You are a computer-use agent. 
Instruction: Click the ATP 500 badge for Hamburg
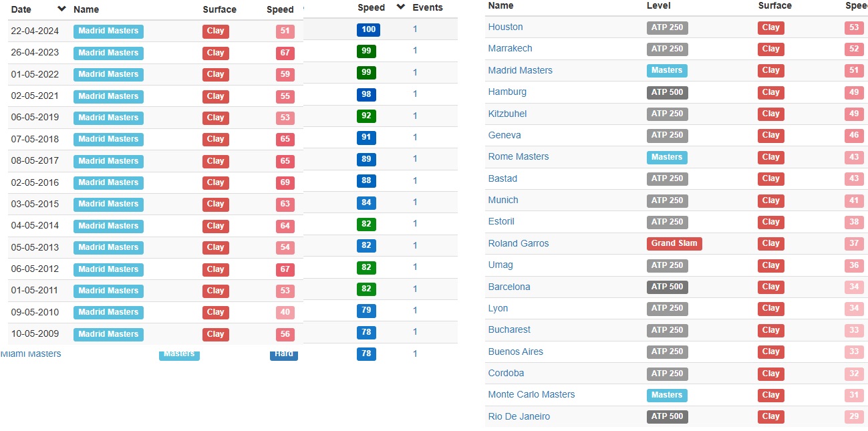668,92
